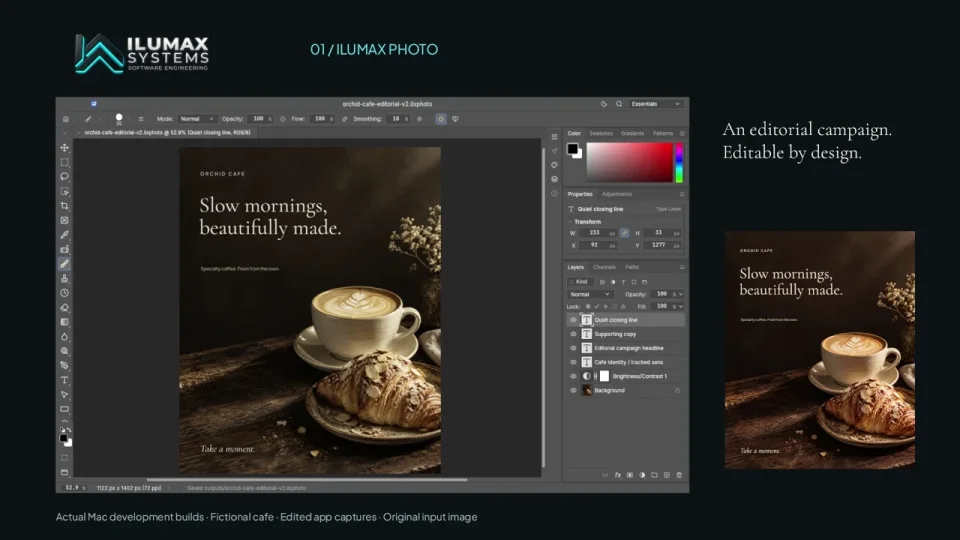The width and height of the screenshot is (960, 540).
Task: Select the Gradient tool
Action: pos(64,322)
